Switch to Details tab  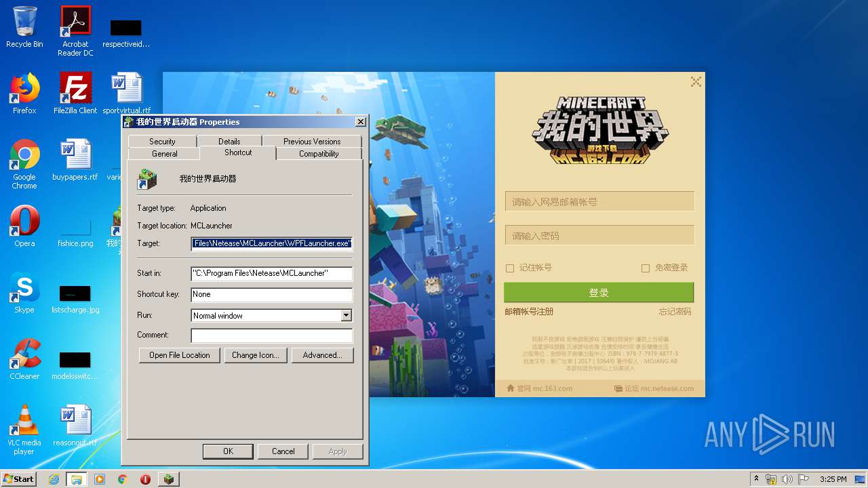[229, 141]
